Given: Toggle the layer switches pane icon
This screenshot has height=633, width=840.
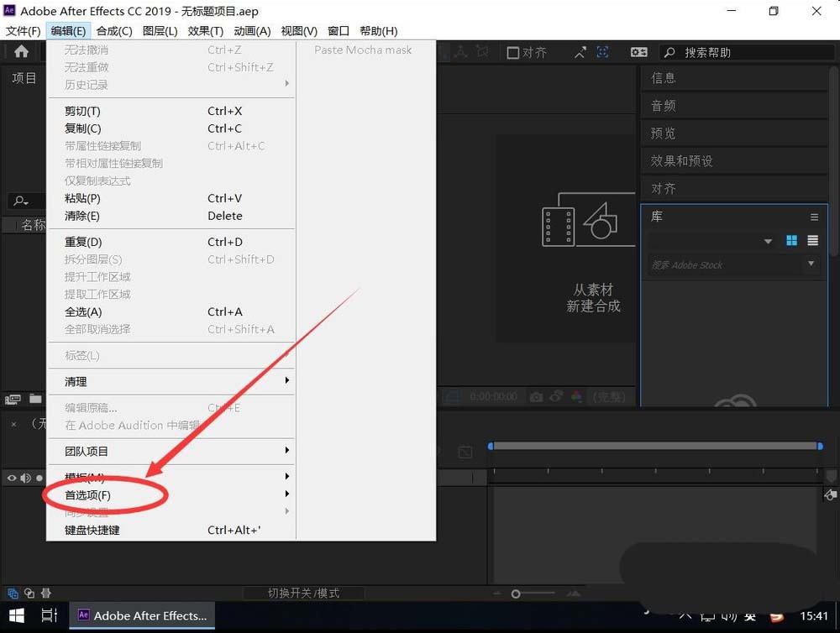Looking at the screenshot, I should pyautogui.click(x=13, y=594).
